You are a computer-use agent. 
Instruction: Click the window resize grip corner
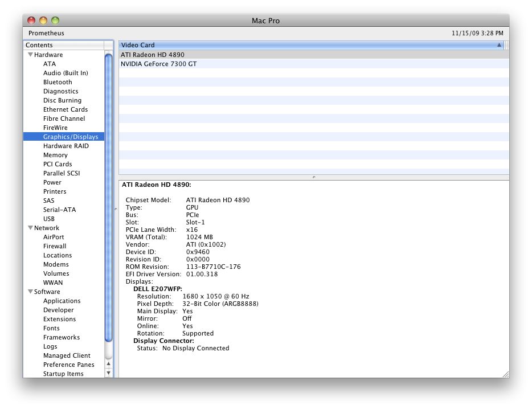(506, 374)
